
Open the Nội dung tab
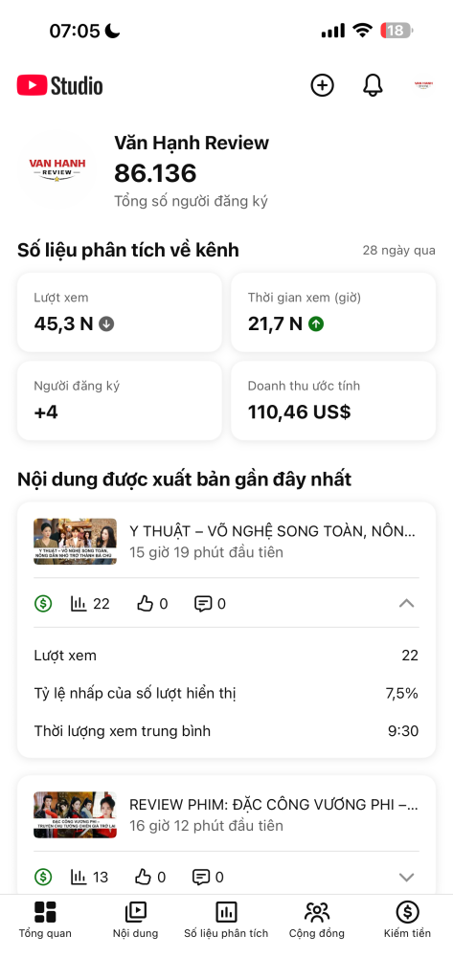tap(136, 920)
